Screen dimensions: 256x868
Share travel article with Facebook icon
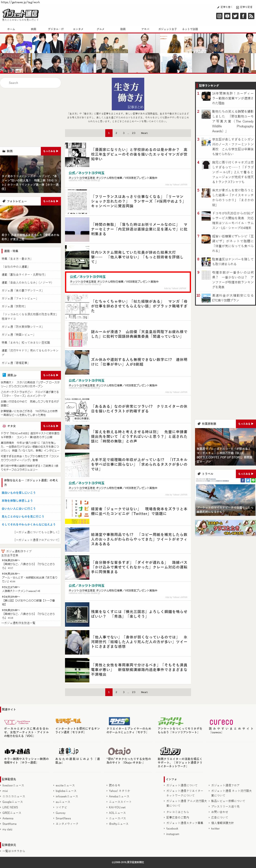coord(243,480)
